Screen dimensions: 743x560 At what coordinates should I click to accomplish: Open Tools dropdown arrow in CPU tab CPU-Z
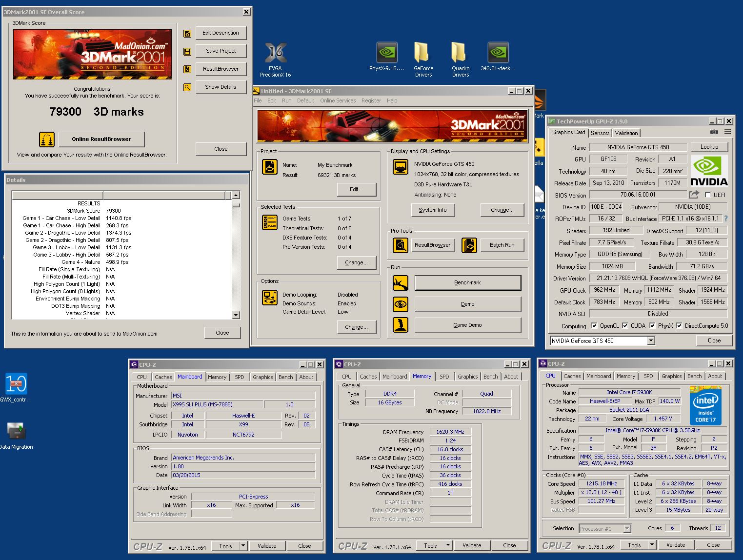tap(652, 545)
